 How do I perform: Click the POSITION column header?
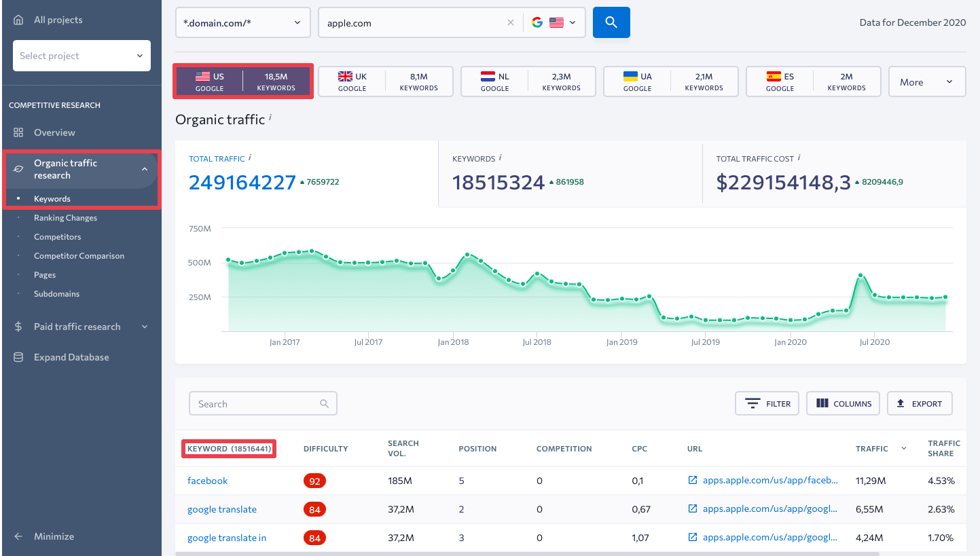coord(477,449)
